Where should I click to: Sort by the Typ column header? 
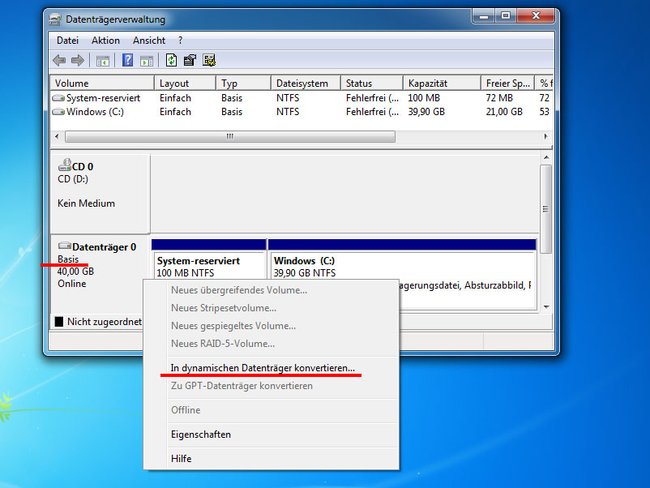coord(243,83)
